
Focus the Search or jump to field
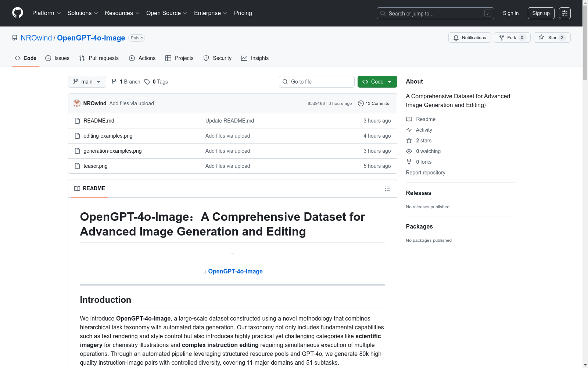435,13
